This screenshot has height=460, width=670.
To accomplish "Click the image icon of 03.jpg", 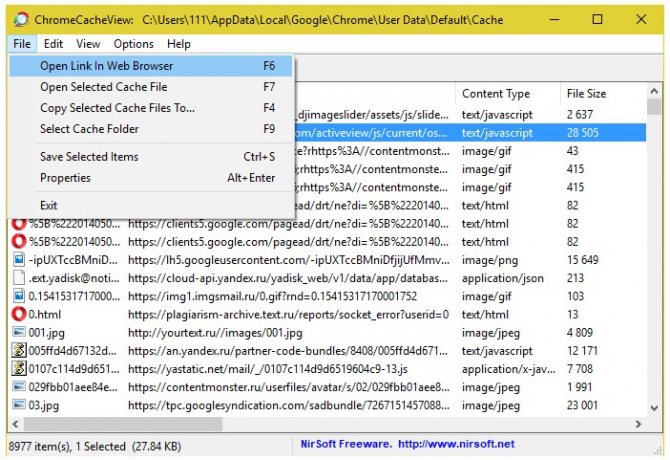I will tap(18, 404).
